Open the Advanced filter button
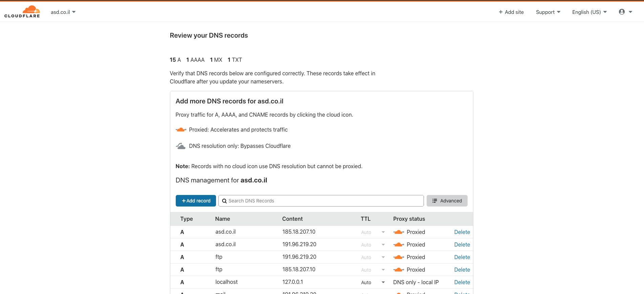The width and height of the screenshot is (644, 294). tap(447, 201)
